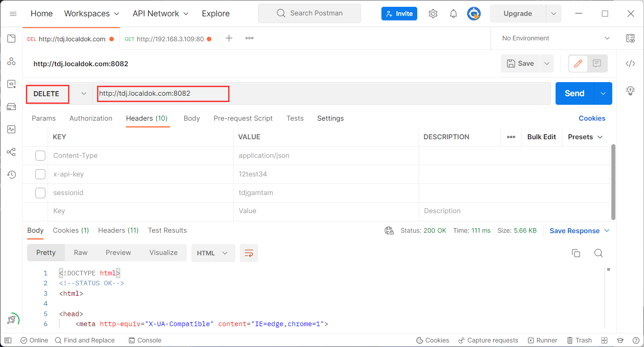Switch to the two-pane layout icon
644x347 pixels.
pyautogui.click(x=604, y=340)
